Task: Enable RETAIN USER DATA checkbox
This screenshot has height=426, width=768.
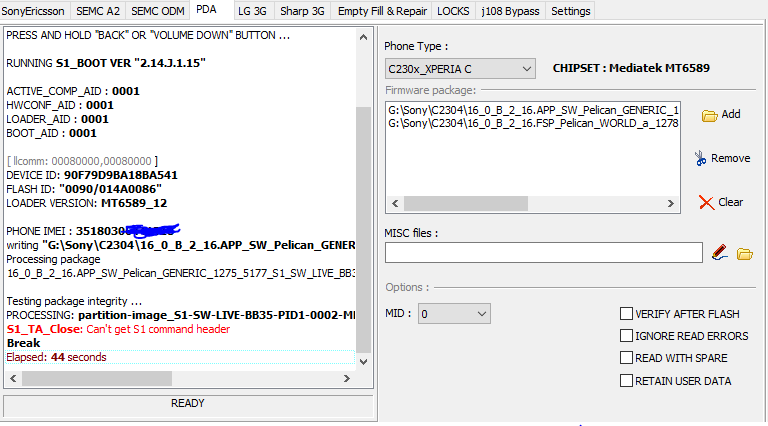Action: pyautogui.click(x=626, y=380)
